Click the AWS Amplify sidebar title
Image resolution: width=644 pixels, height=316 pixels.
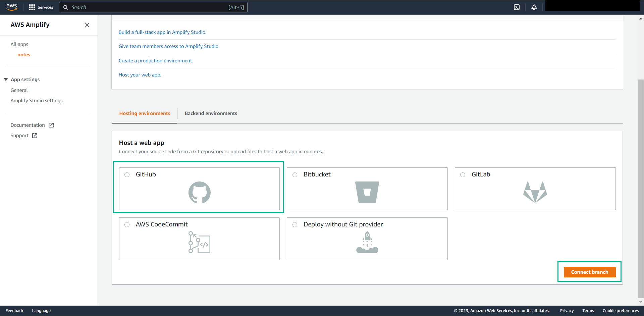(30, 25)
